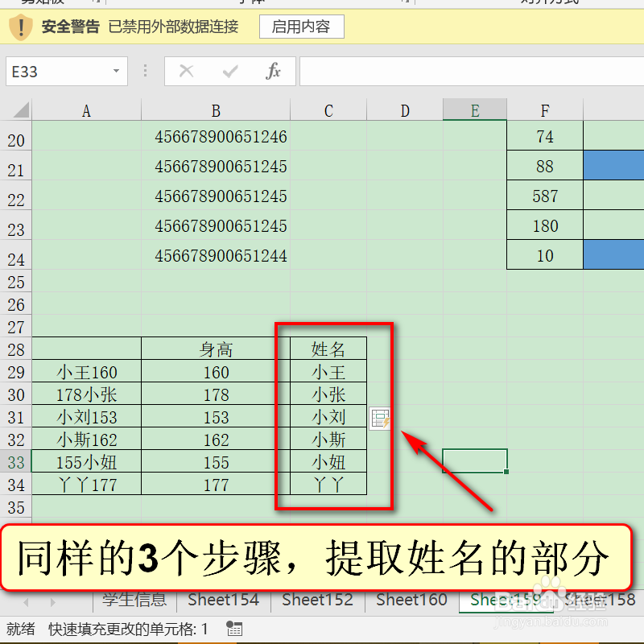The width and height of the screenshot is (644, 644).
Task: Select the cell containing 587
Action: [x=544, y=195]
